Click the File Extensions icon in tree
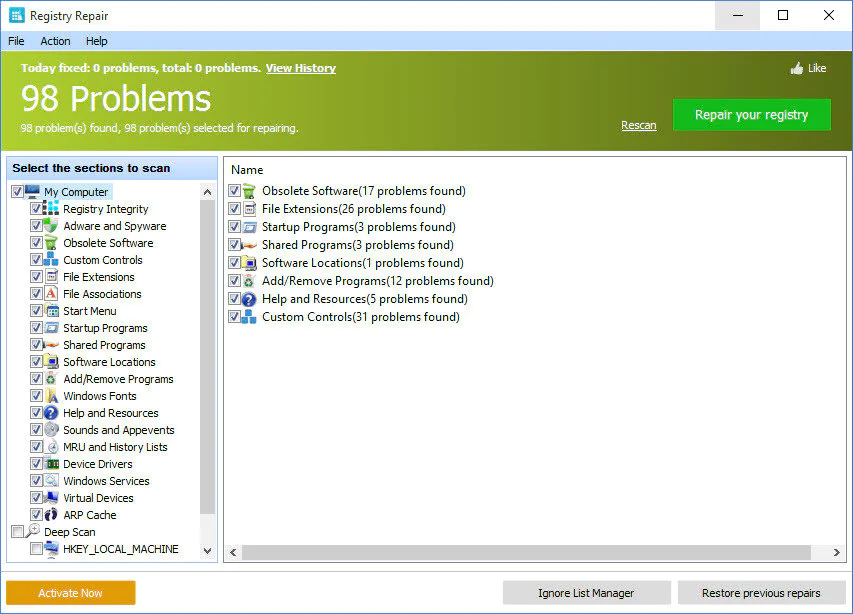Viewport: 853px width, 614px height. coord(51,276)
